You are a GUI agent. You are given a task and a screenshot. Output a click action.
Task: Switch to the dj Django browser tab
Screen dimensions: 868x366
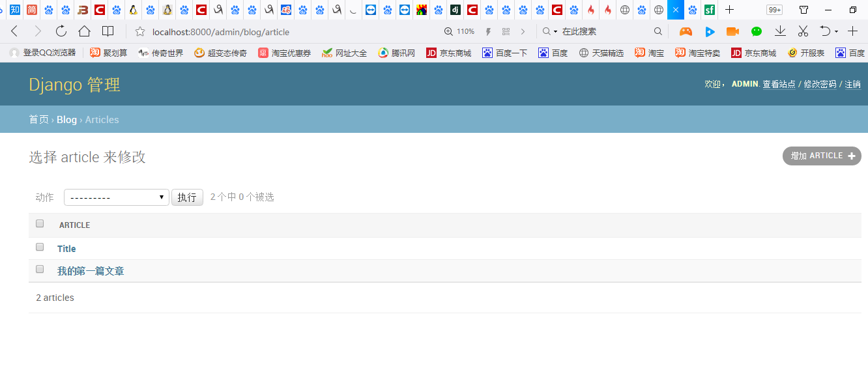[456, 10]
